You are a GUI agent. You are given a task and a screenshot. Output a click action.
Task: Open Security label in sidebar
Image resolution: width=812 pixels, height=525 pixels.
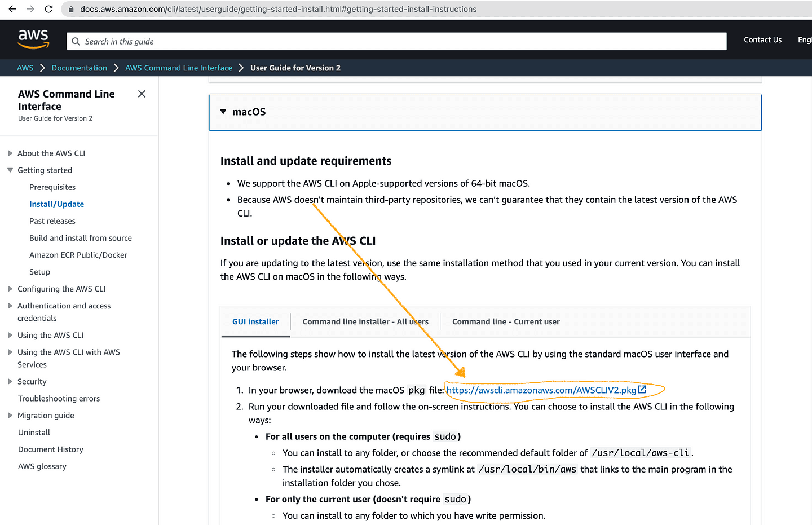click(x=32, y=382)
